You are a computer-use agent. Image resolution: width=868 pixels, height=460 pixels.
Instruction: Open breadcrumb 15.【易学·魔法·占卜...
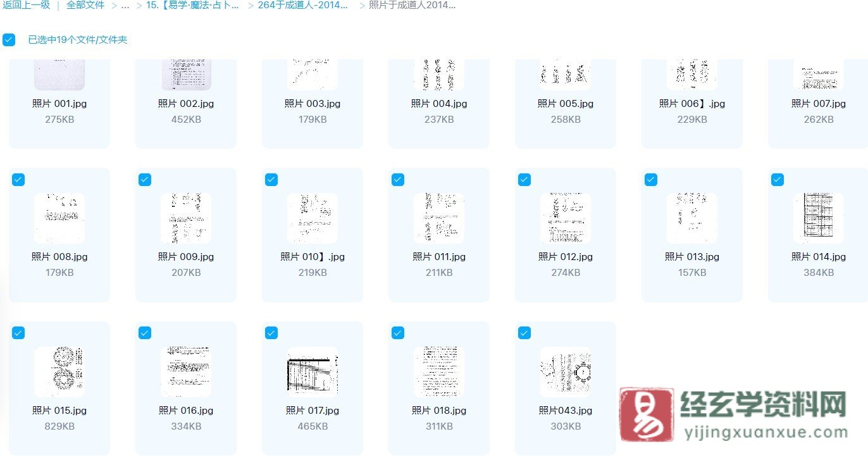click(192, 5)
